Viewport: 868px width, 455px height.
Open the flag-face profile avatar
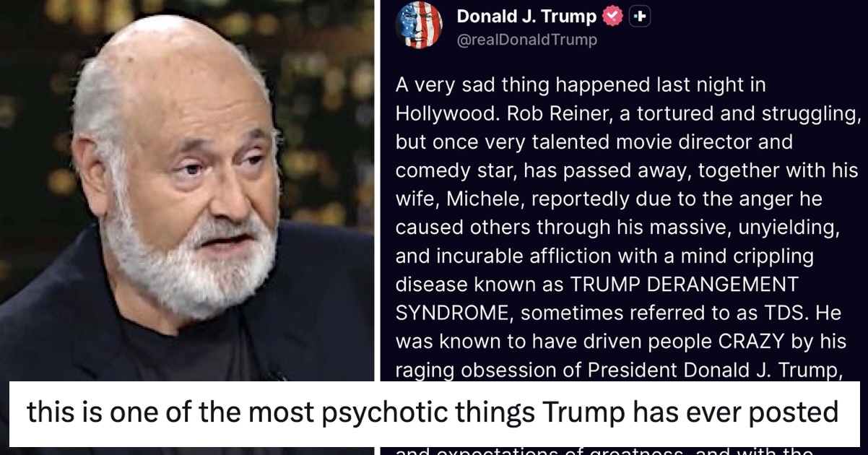click(x=419, y=25)
